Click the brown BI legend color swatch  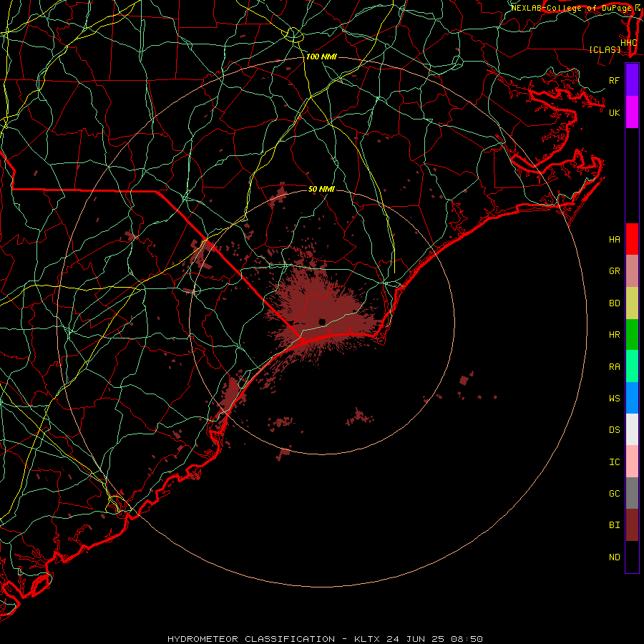click(x=632, y=525)
